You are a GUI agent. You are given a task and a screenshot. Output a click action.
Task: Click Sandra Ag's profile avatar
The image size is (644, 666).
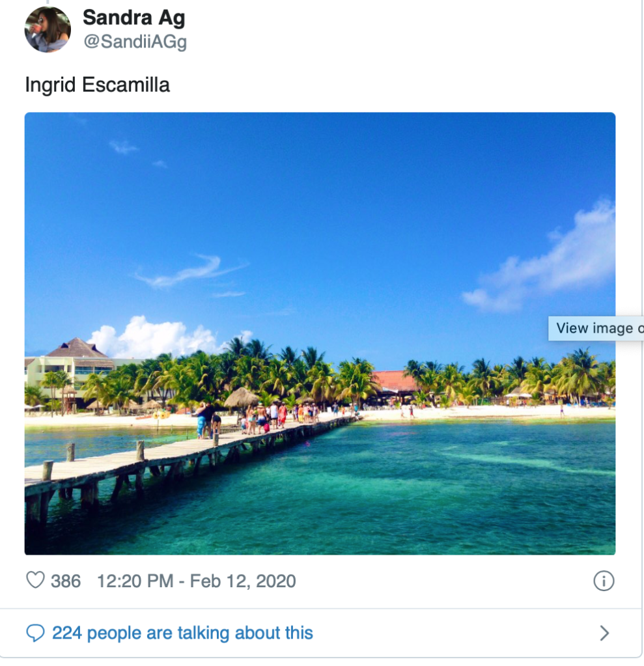tap(48, 29)
